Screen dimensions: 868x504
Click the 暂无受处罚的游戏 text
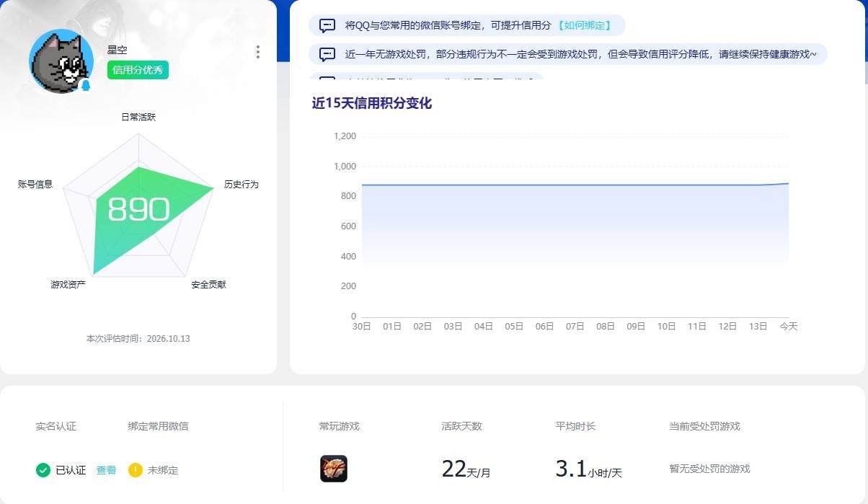point(709,469)
